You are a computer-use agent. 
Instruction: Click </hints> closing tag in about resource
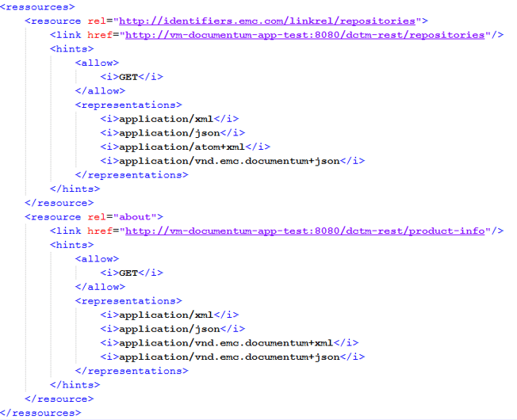tap(75, 385)
